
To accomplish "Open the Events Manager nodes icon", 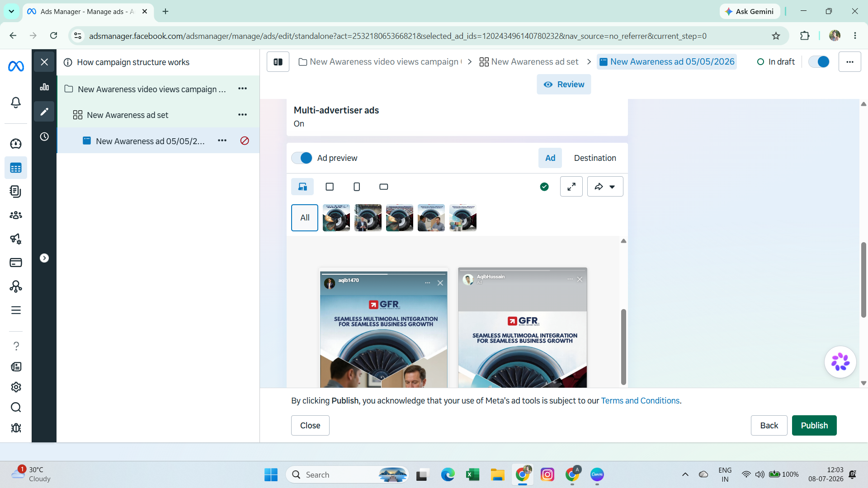I will [x=16, y=286].
